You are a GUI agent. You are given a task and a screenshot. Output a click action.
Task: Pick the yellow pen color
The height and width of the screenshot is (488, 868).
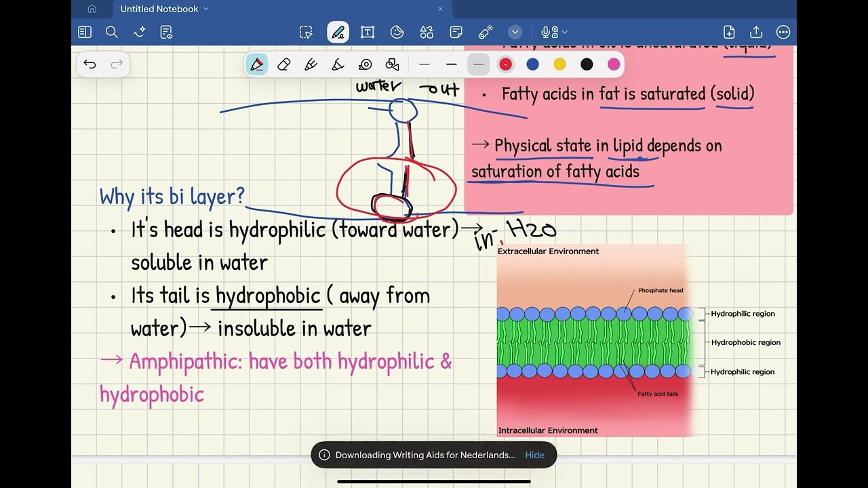559,64
